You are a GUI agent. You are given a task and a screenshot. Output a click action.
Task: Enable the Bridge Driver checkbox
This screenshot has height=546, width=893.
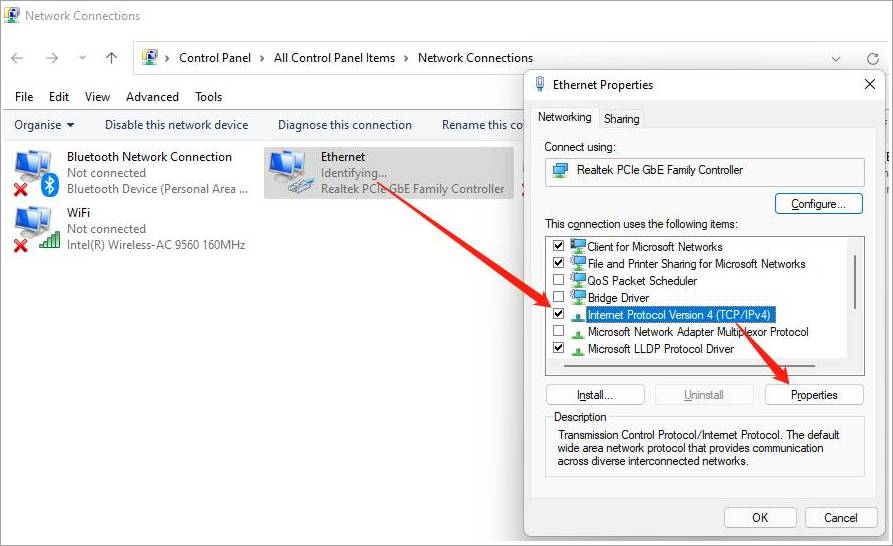click(x=558, y=297)
